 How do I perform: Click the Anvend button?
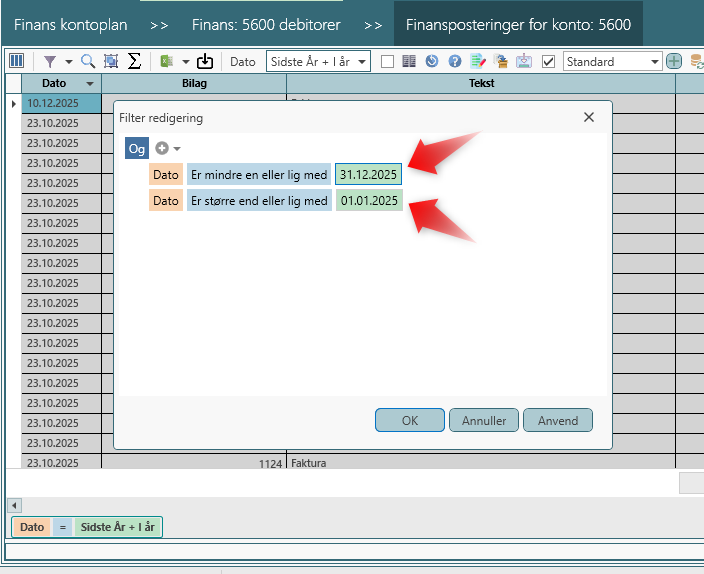[558, 420]
